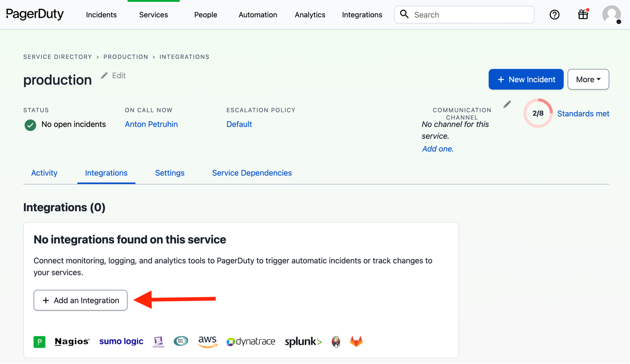Click the Edit service name link
Viewport: 630px width, 364px height.
(119, 76)
